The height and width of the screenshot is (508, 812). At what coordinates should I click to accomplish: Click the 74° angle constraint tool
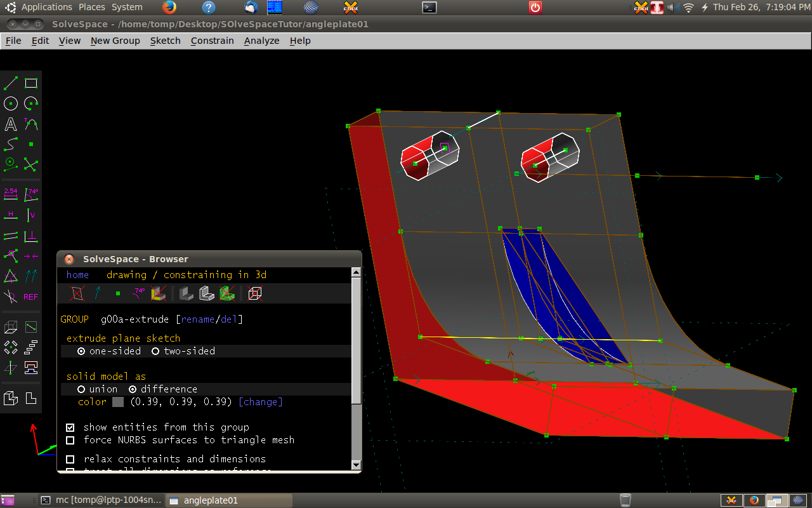click(31, 194)
